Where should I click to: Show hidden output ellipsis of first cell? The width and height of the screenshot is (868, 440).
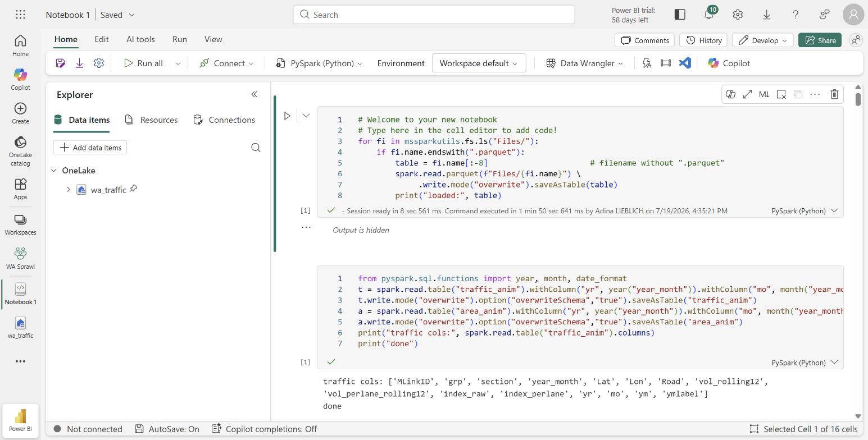[306, 227]
